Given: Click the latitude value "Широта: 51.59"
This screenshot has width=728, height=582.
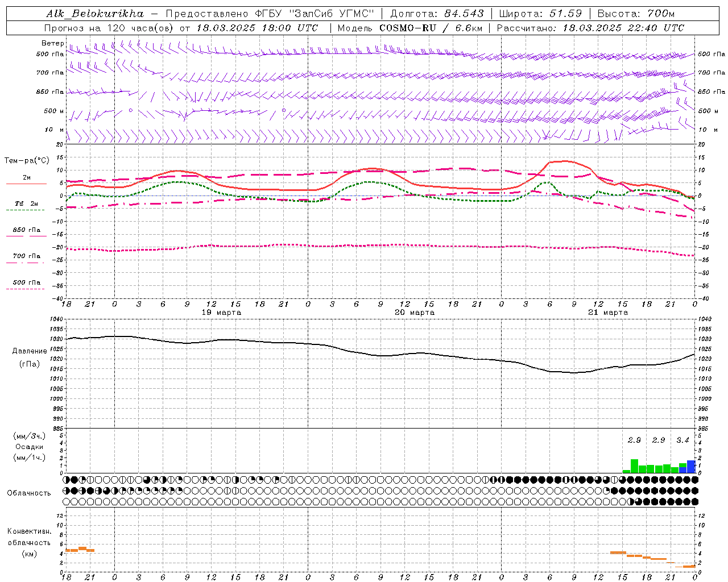Looking at the screenshot, I should click(x=540, y=14).
